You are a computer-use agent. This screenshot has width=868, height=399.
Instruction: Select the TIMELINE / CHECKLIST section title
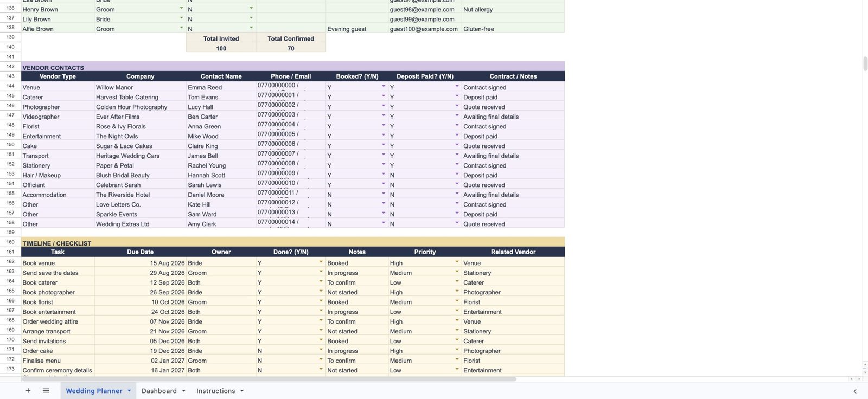(57, 243)
